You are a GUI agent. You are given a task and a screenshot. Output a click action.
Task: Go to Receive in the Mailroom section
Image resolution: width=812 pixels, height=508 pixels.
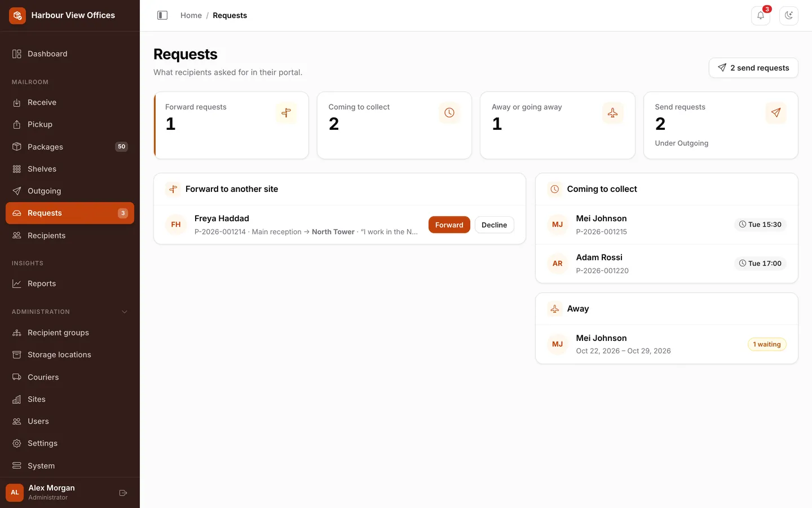point(70,102)
